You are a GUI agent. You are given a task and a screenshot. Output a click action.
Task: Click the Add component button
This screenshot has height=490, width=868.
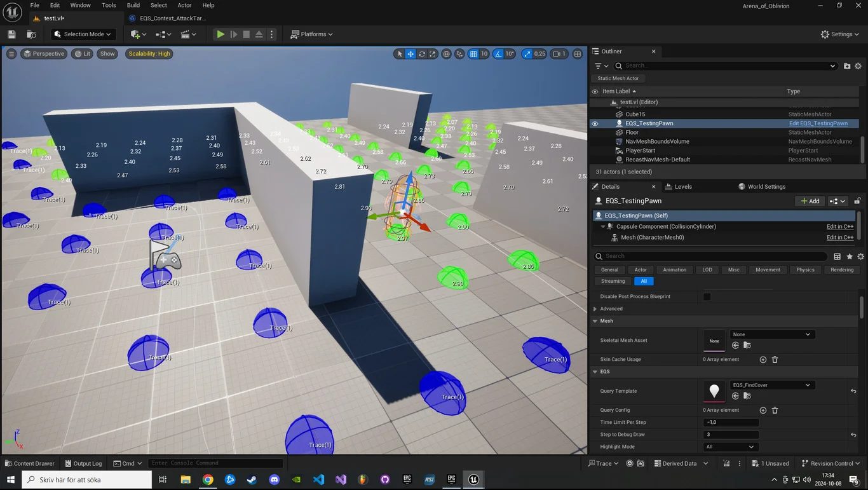(810, 201)
